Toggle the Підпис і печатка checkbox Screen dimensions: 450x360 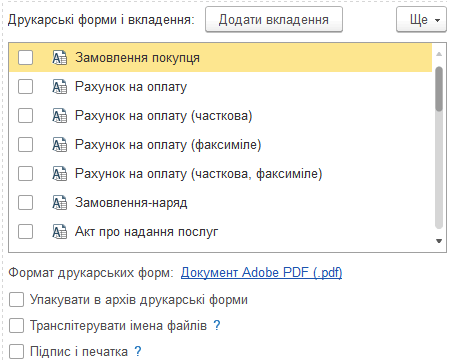(16, 351)
